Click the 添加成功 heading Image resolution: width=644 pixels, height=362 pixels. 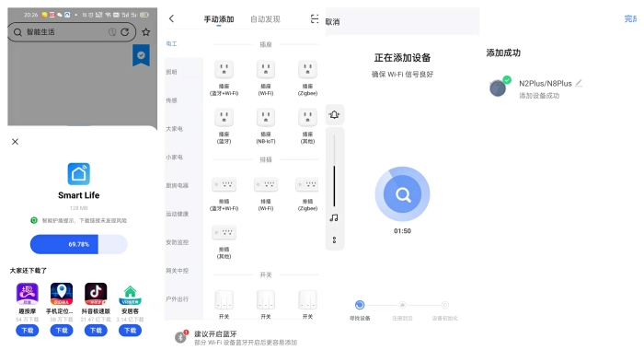click(503, 53)
